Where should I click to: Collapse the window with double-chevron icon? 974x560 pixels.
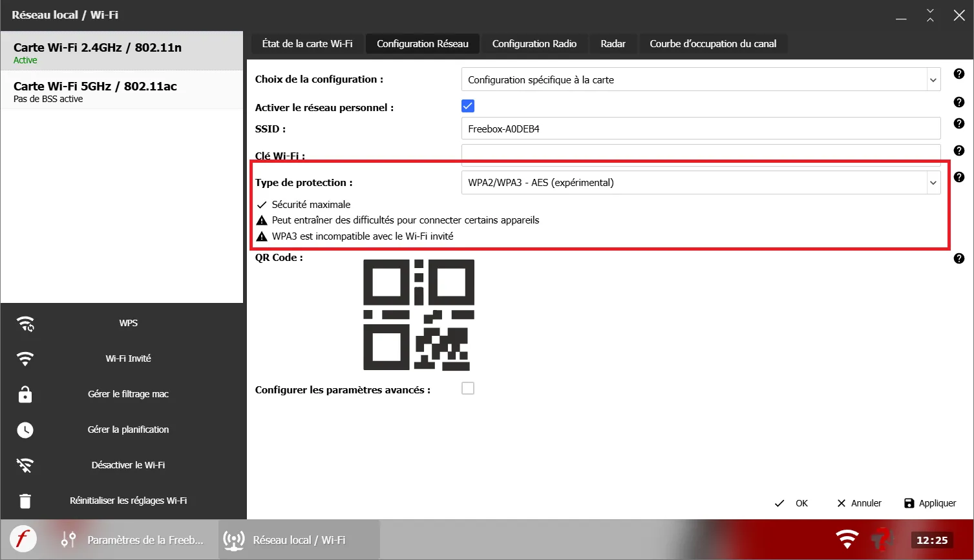[x=930, y=15]
